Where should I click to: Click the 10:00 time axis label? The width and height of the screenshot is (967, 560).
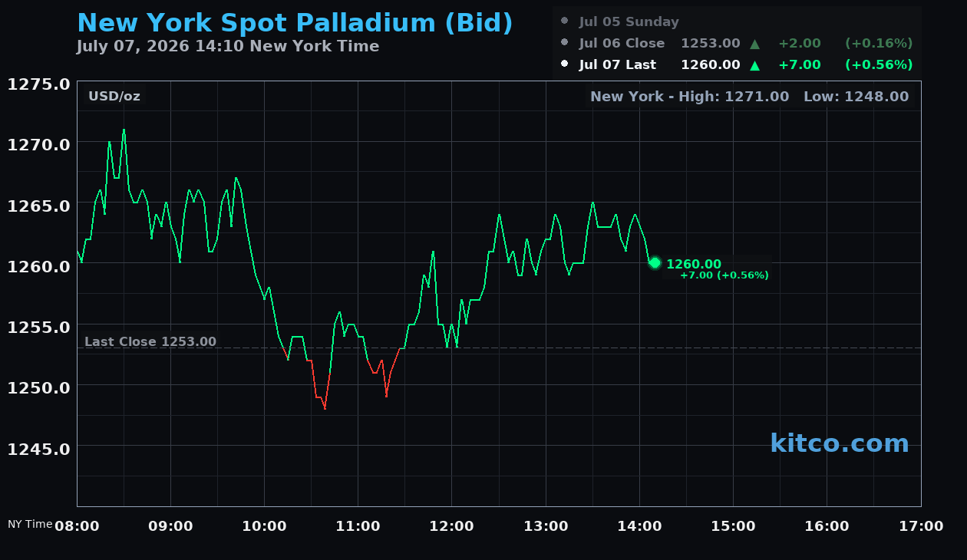264,526
